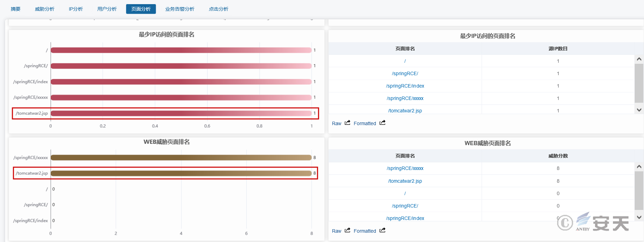Click Raw export icon in least-IP table

point(348,123)
